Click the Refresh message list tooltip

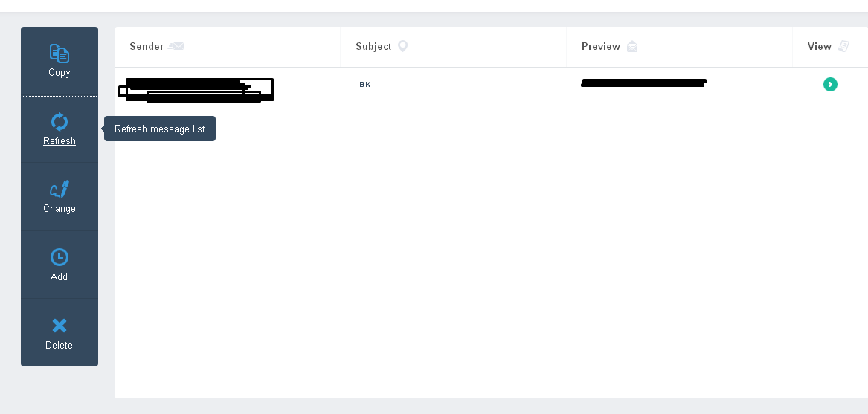(x=160, y=129)
